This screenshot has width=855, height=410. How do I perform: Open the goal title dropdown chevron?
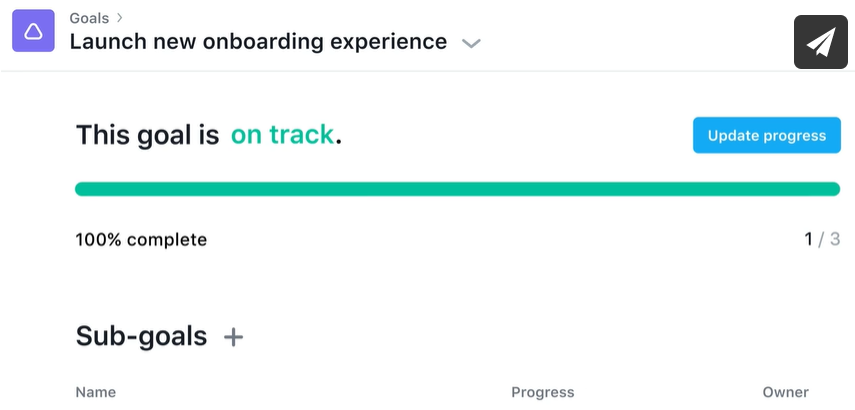pyautogui.click(x=471, y=43)
